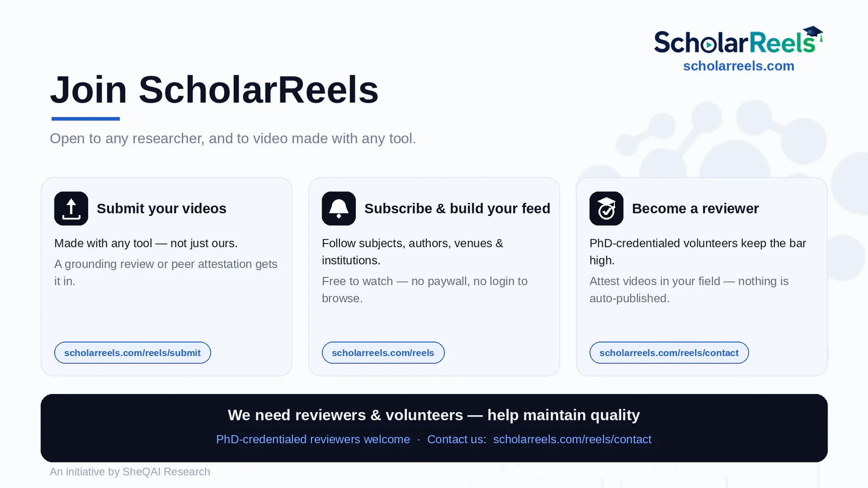Click contact link in the dark banner
This screenshot has height=488, width=868.
pyautogui.click(x=572, y=439)
